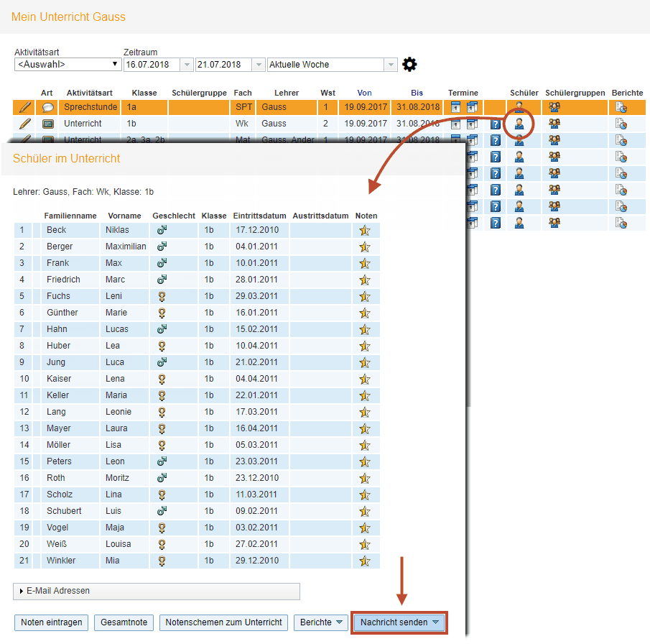Click female gender icon for Marie Günther

(x=162, y=313)
